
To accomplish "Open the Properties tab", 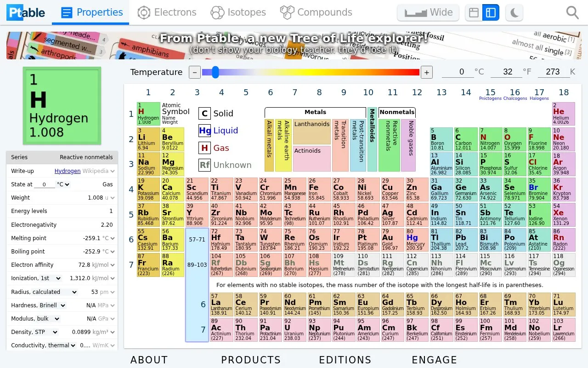I will pos(90,12).
